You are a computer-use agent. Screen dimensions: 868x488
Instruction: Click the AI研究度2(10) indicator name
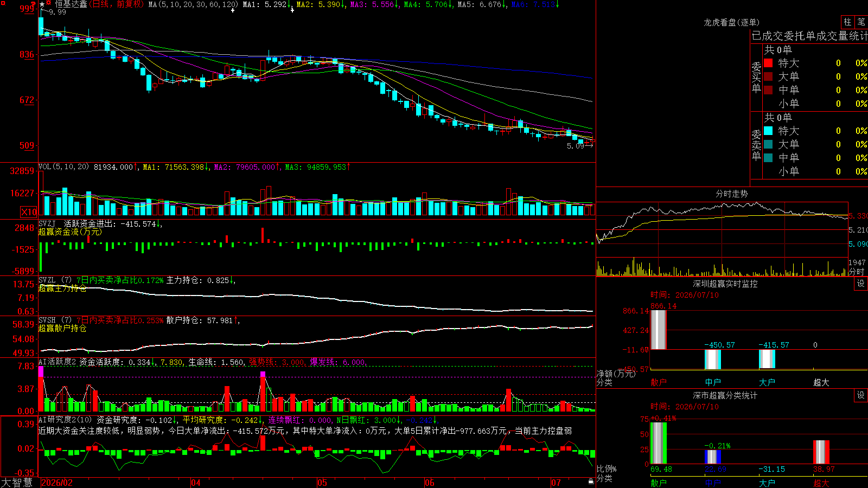(x=65, y=420)
